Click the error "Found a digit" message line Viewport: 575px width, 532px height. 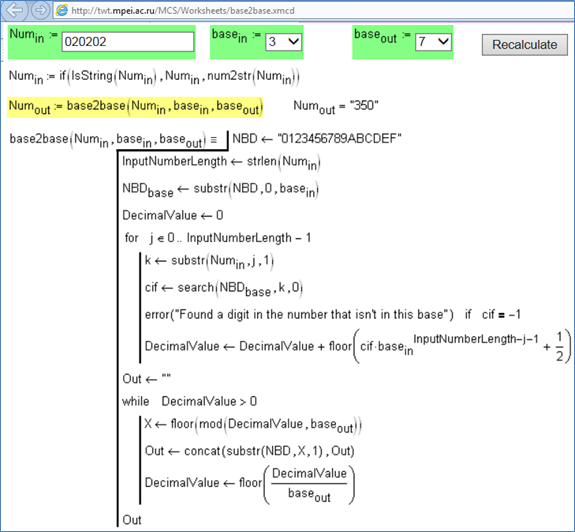333,314
